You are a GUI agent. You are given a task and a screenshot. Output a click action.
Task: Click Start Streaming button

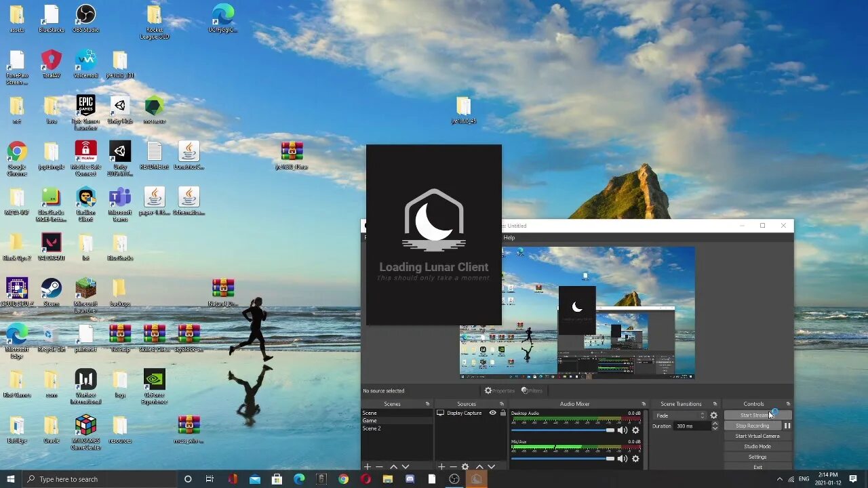pos(757,415)
